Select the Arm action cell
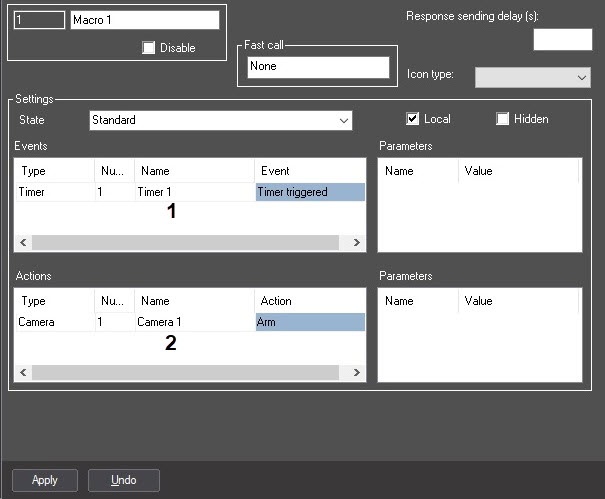This screenshot has width=605, height=499. point(310,322)
